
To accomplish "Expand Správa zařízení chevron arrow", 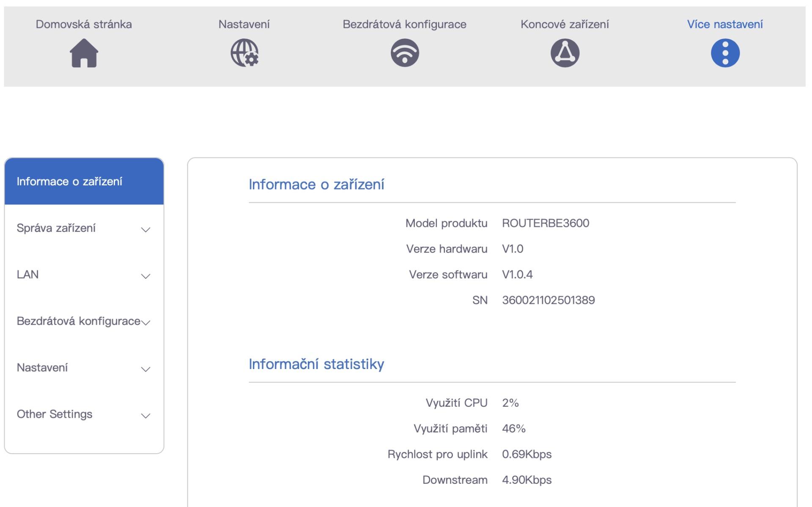I will point(145,230).
